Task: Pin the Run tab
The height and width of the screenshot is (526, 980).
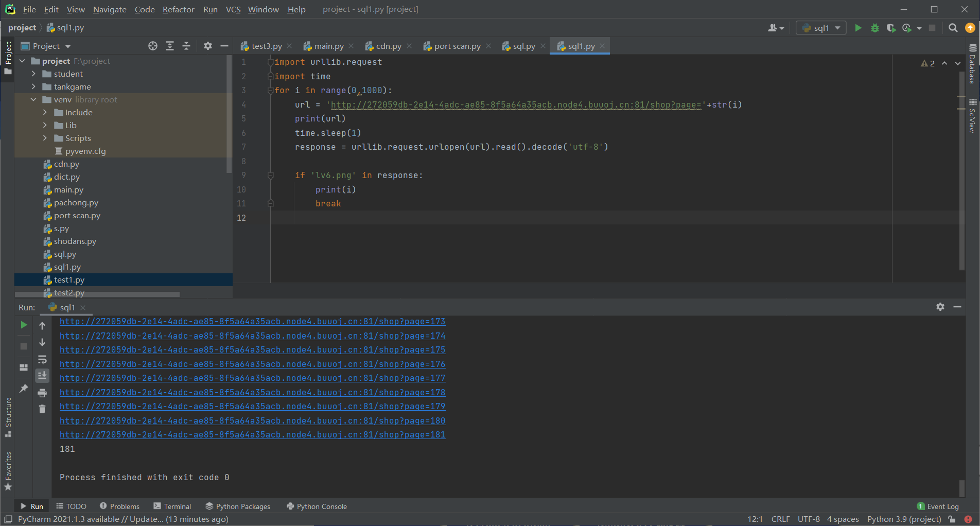Action: coord(24,389)
